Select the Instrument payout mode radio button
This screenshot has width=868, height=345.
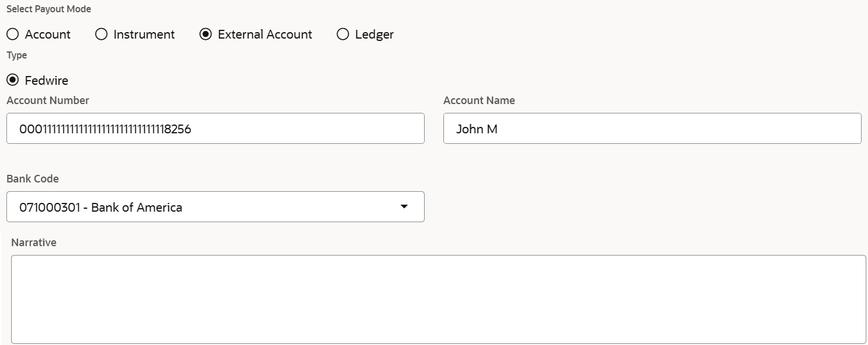[x=102, y=34]
